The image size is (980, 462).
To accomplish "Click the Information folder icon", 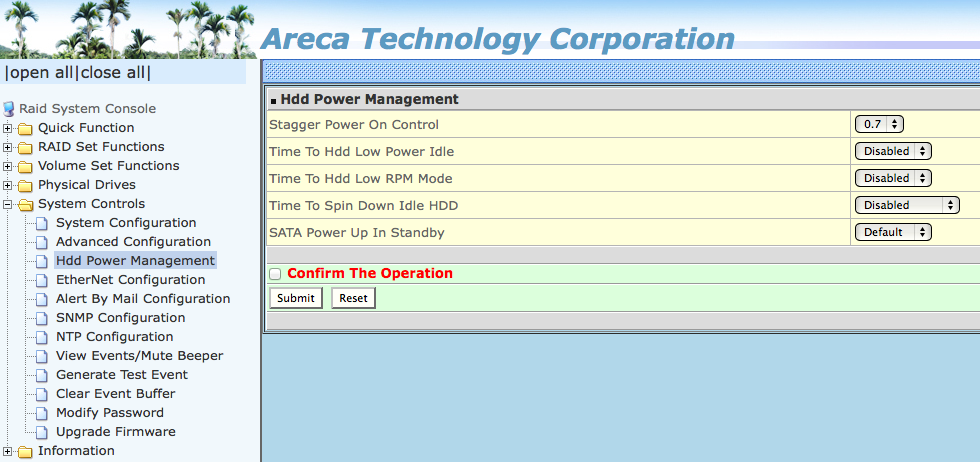I will click(25, 452).
